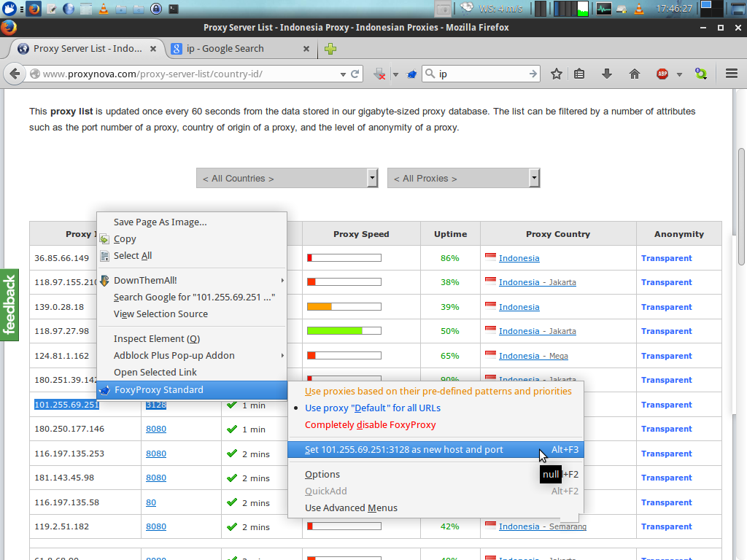
Task: Click the Firefox task button in panel
Action: (x=34, y=9)
